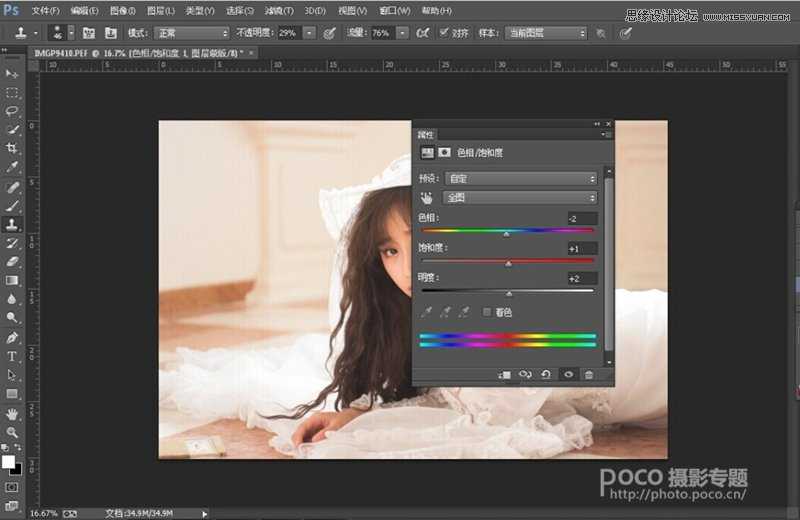The width and height of the screenshot is (800, 520).
Task: Select the Crop tool in the toolbox
Action: click(13, 148)
